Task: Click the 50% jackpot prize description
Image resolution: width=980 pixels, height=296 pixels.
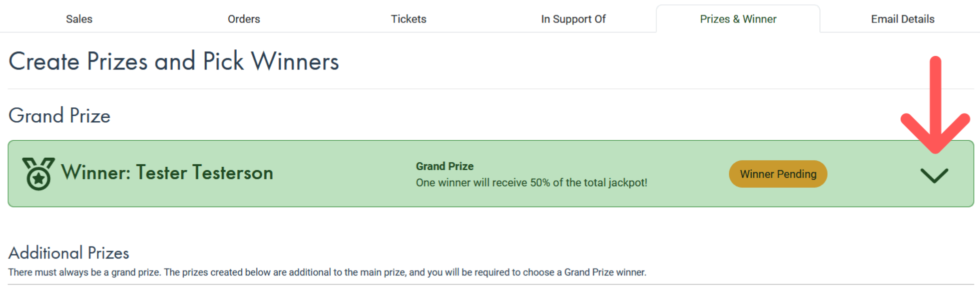Action: [x=531, y=183]
